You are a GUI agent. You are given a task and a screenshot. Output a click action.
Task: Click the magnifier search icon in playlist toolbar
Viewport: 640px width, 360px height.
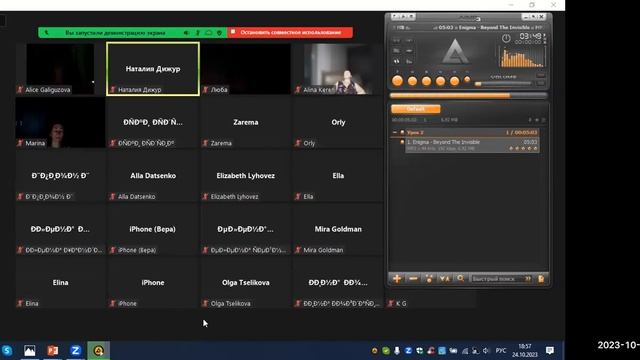(x=460, y=279)
